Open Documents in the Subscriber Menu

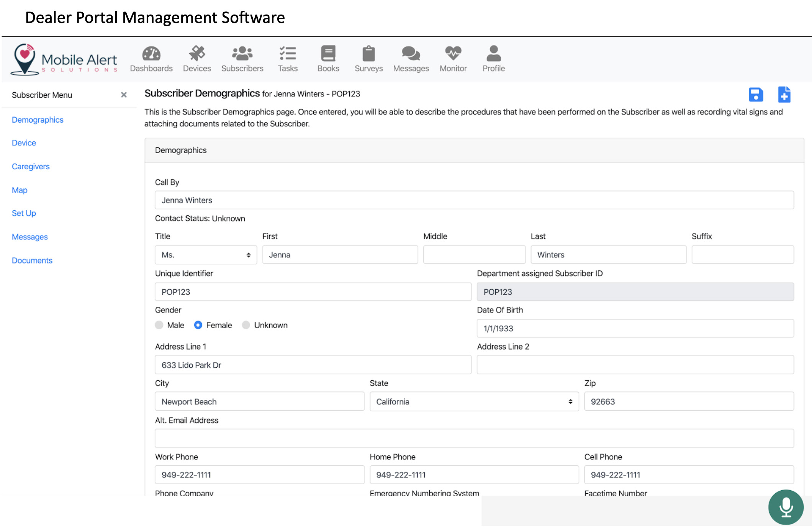(x=32, y=260)
